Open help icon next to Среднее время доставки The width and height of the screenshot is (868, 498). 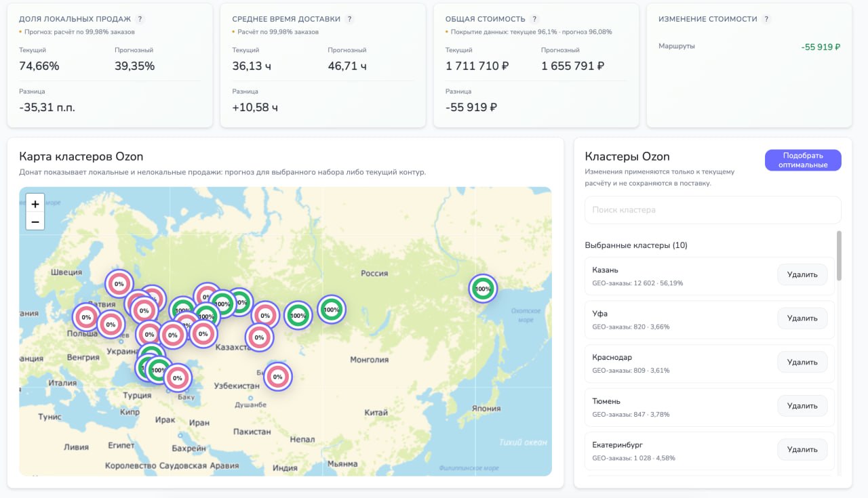(x=349, y=19)
